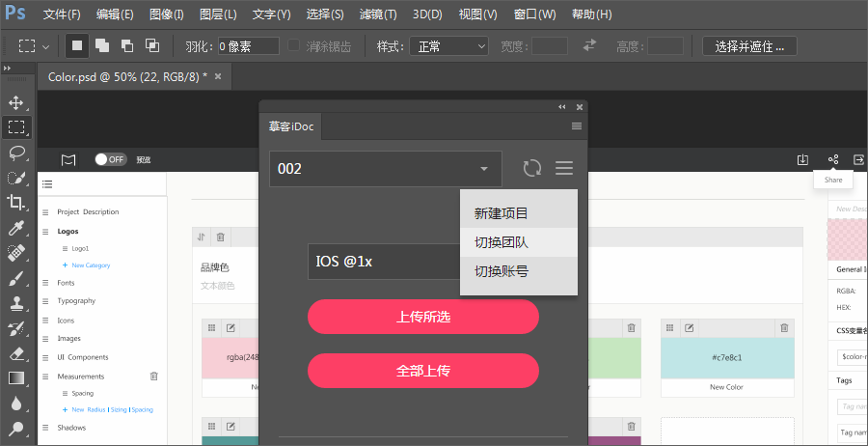Click the 上传所选 button
This screenshot has width=868, height=446.
(423, 317)
